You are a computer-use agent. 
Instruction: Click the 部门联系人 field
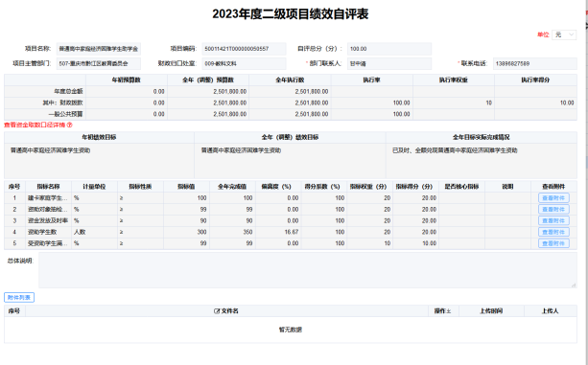tap(389, 63)
